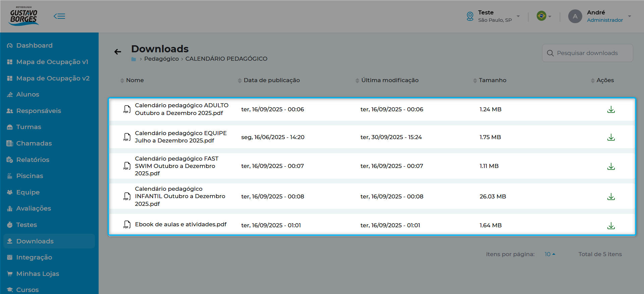Click the Ações column sort arrows
Viewport: 644px width, 294px height.
pos(593,80)
